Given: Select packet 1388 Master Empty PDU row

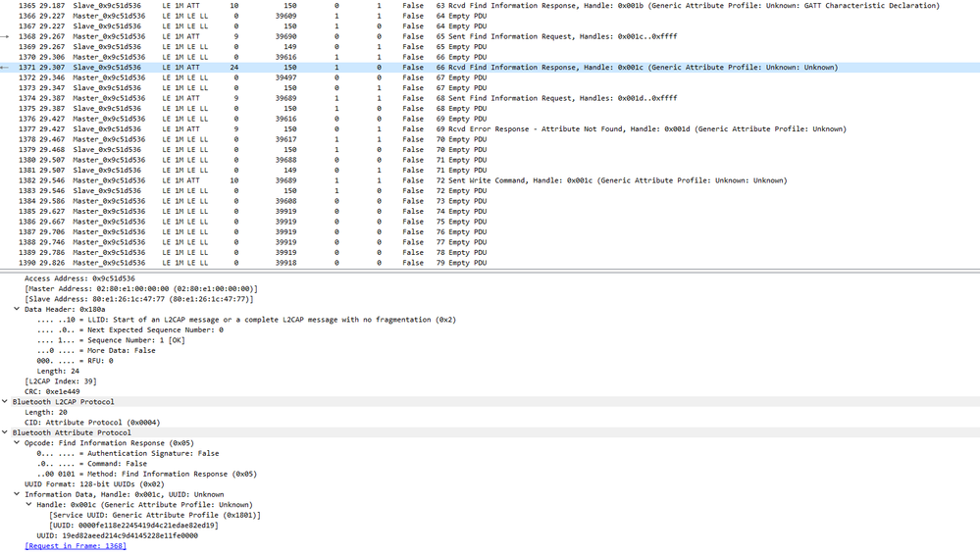Looking at the screenshot, I should [490, 242].
